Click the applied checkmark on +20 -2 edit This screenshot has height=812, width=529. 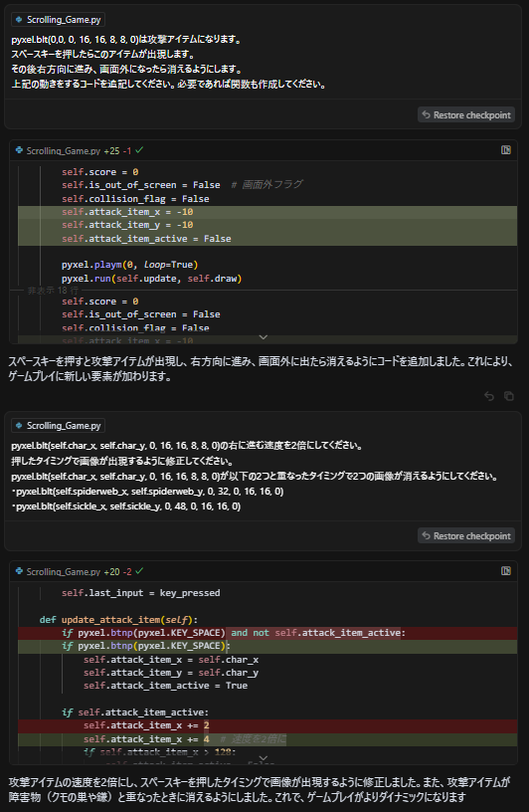tap(139, 571)
